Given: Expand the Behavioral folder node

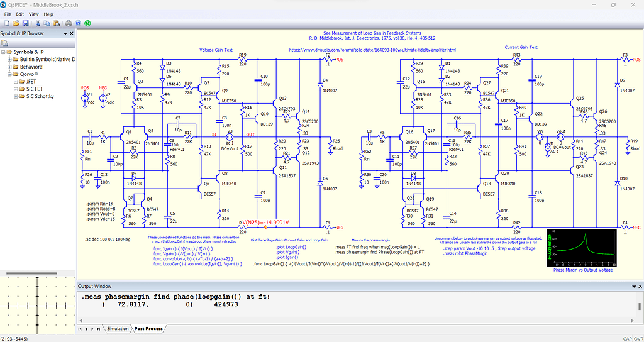Looking at the screenshot, I should click(x=10, y=67).
